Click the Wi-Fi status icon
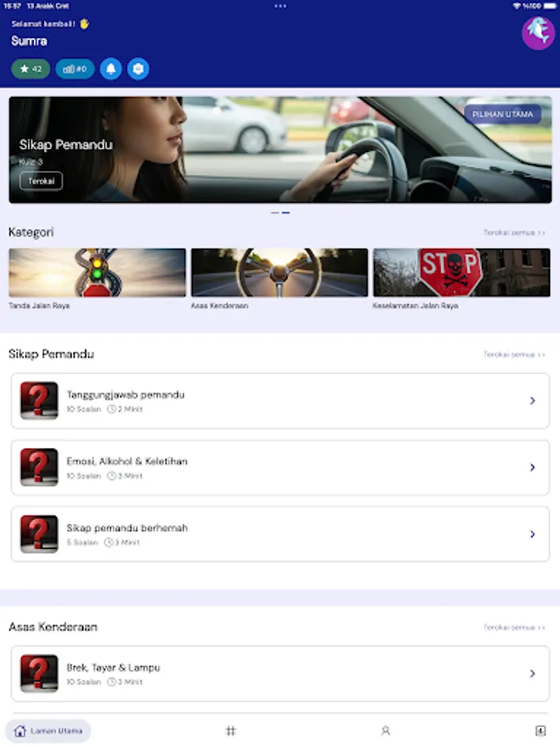 coord(517,6)
